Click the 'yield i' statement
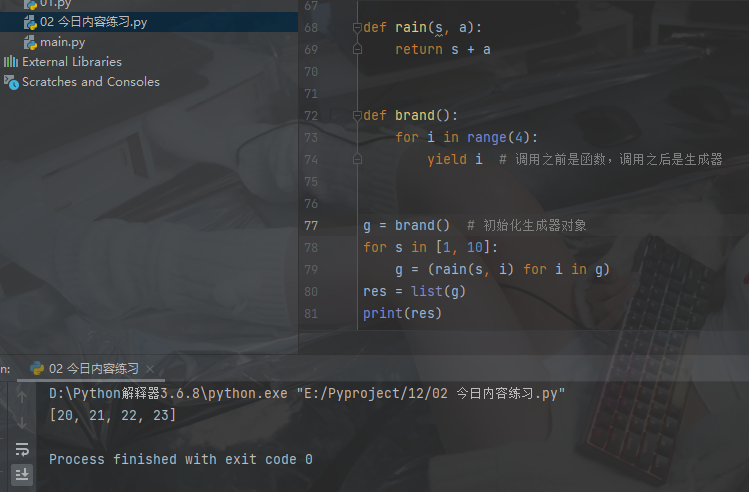The image size is (749, 492). 455,159
